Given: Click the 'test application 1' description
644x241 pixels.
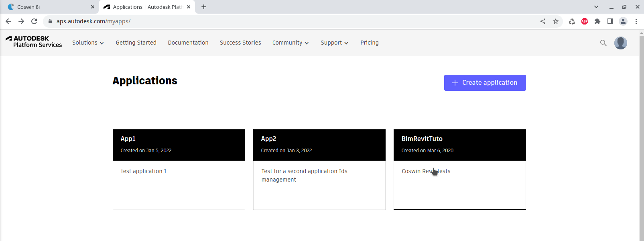Looking at the screenshot, I should click(x=144, y=171).
